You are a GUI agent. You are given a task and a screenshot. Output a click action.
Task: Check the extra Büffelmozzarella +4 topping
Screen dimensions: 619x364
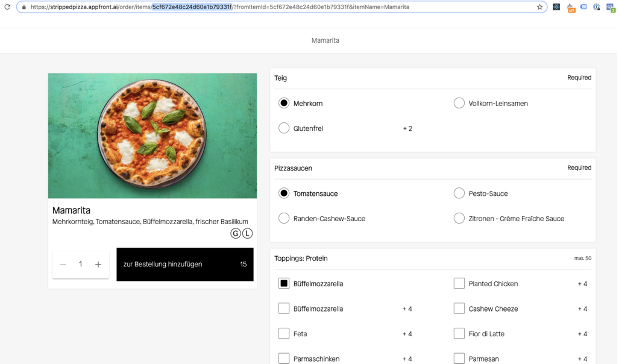tap(284, 309)
